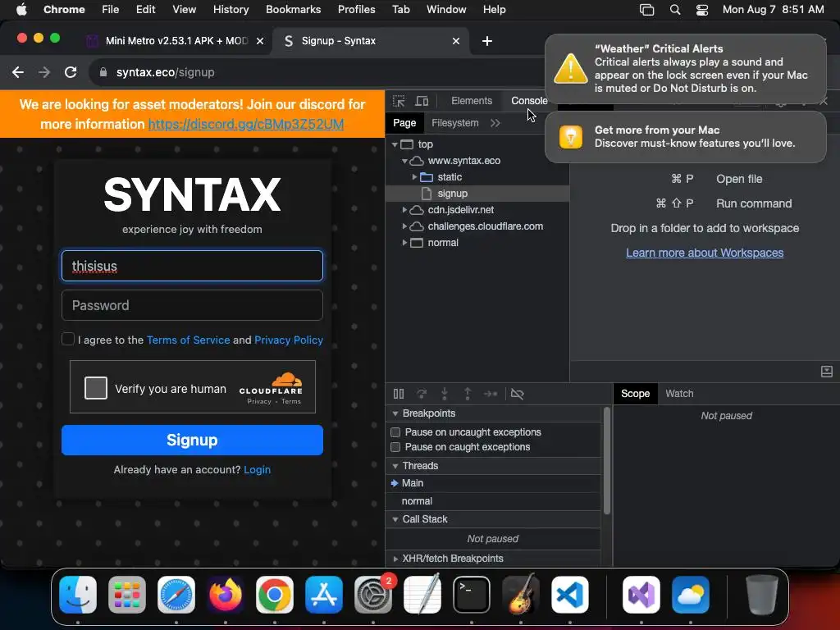Reload the page with the refresh icon

pyautogui.click(x=71, y=72)
